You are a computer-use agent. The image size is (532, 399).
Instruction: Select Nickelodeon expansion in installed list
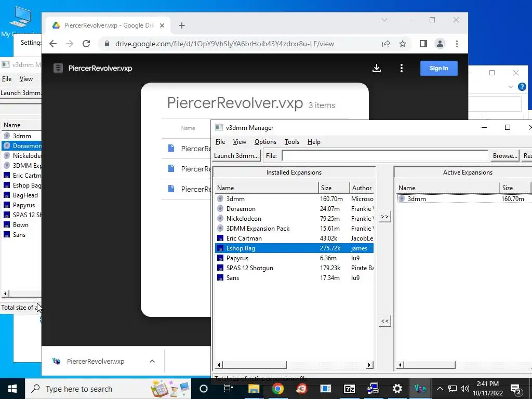[295, 219]
